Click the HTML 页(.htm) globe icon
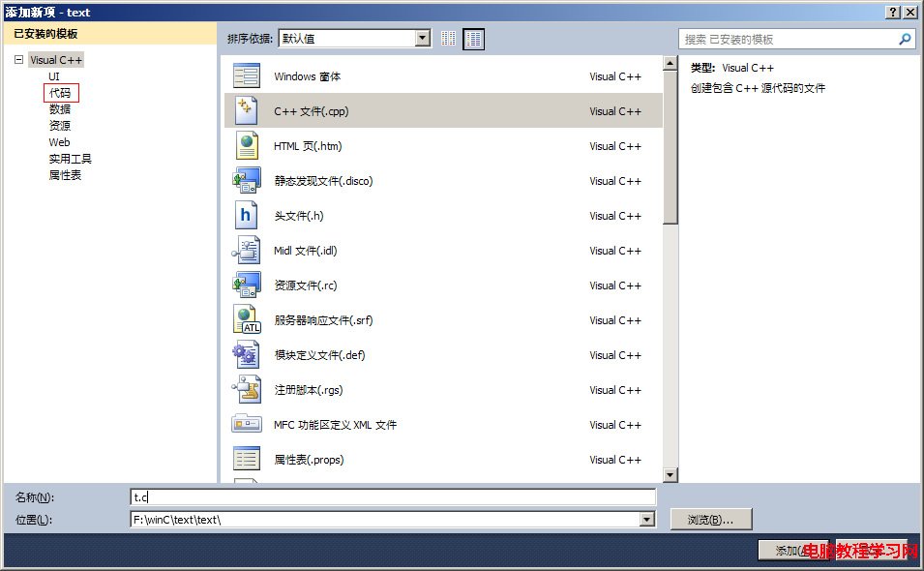This screenshot has height=571, width=924. coord(247,145)
